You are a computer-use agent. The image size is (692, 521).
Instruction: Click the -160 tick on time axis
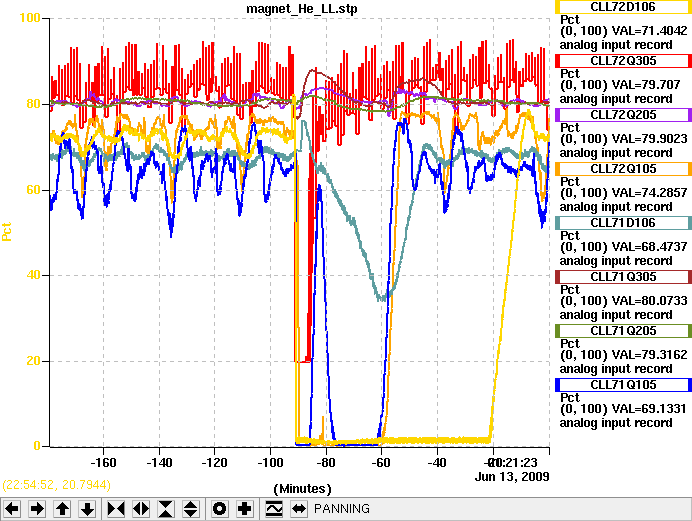click(103, 463)
